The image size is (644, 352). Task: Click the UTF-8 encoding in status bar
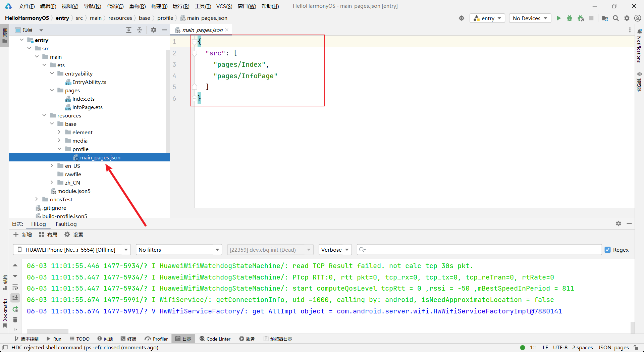coord(560,347)
